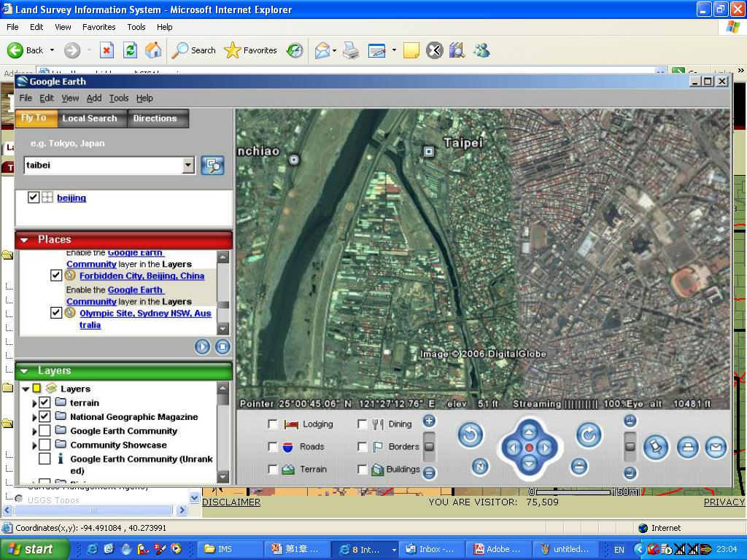Click the beijing search result link
747x560 pixels.
tap(71, 198)
